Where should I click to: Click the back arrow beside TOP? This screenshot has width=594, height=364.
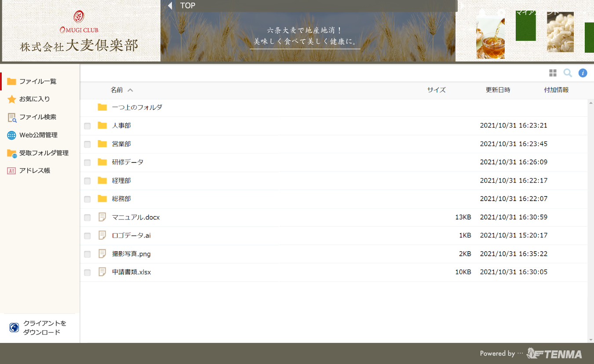[170, 6]
